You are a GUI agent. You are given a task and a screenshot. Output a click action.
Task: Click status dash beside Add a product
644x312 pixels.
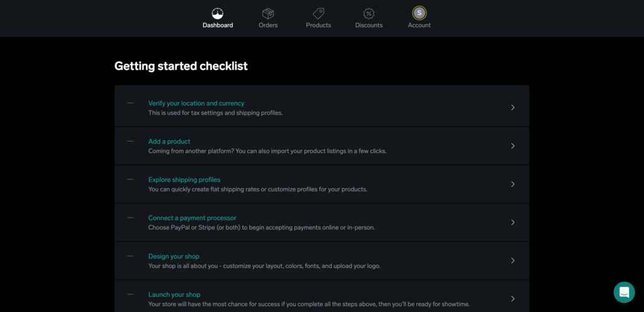click(130, 141)
